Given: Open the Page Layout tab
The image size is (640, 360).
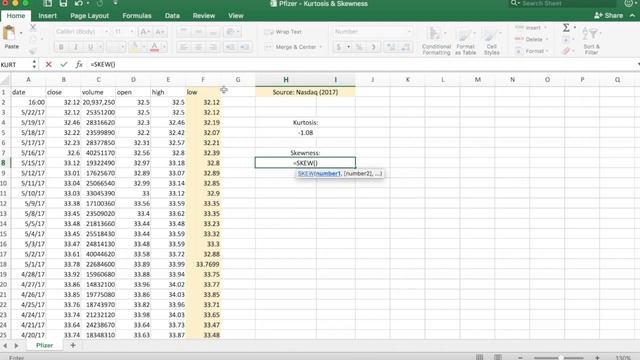Looking at the screenshot, I should [x=89, y=16].
